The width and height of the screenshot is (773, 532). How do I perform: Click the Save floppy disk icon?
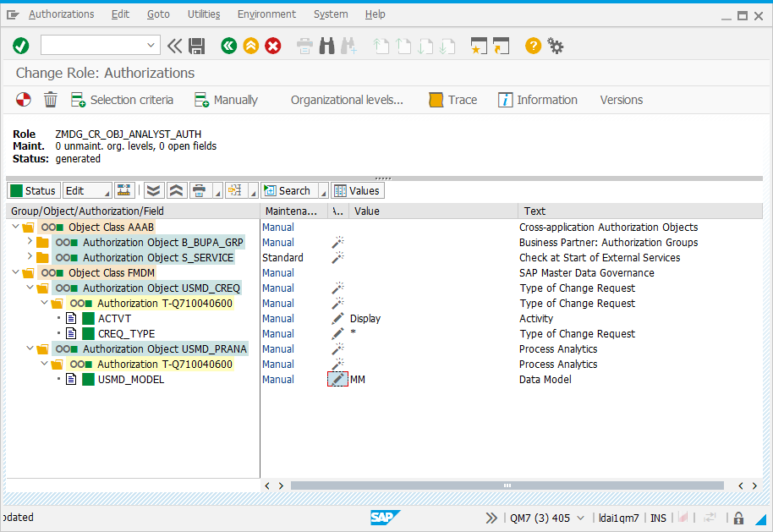[197, 46]
